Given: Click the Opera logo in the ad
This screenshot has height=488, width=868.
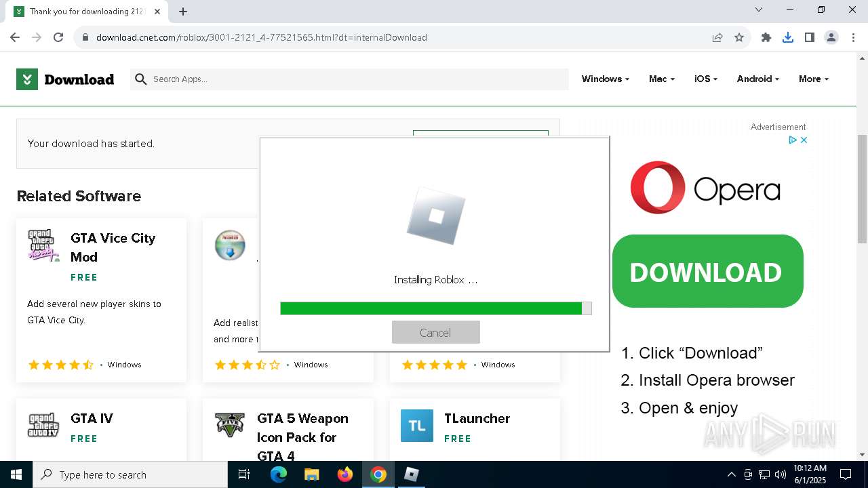Looking at the screenshot, I should coord(705,188).
